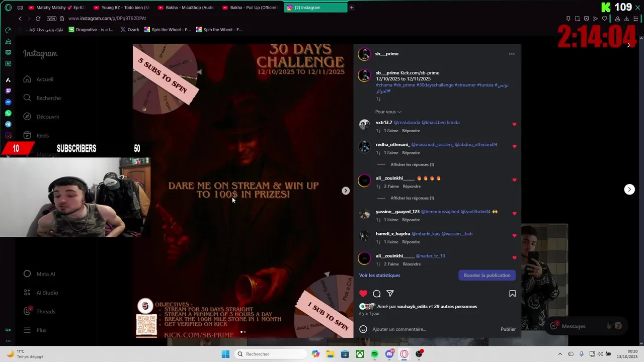Like the comment by redha_othmani_
The width and height of the screenshot is (644, 362).
point(514,146)
